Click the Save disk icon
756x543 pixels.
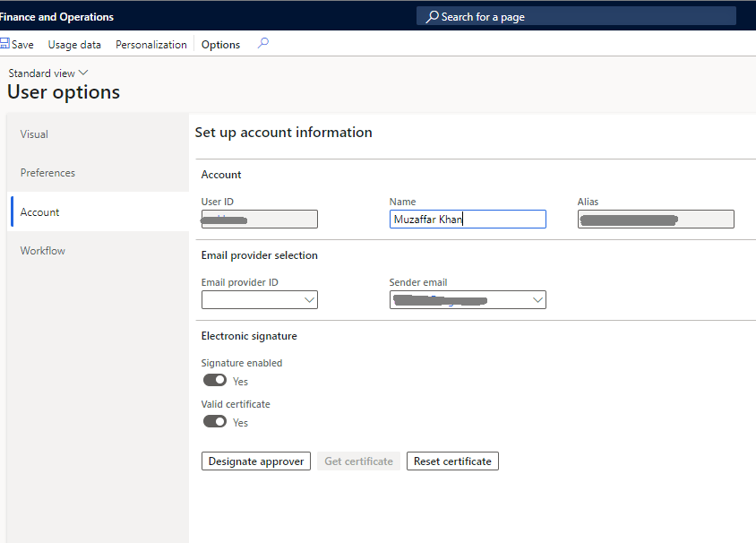click(4, 44)
